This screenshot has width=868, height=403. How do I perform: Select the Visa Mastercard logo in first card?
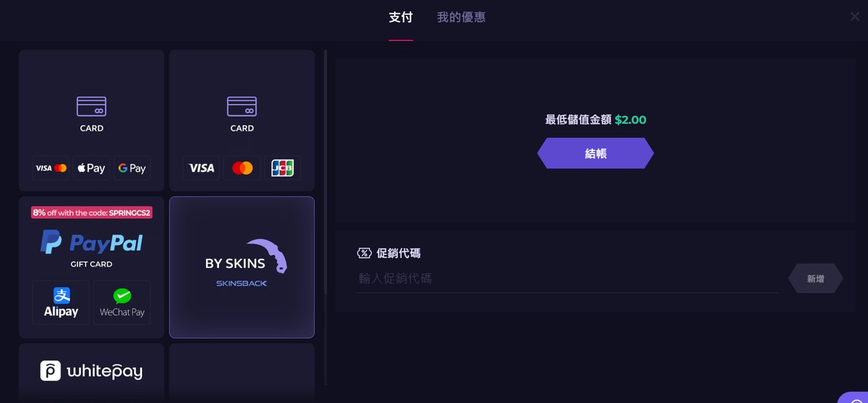(51, 168)
